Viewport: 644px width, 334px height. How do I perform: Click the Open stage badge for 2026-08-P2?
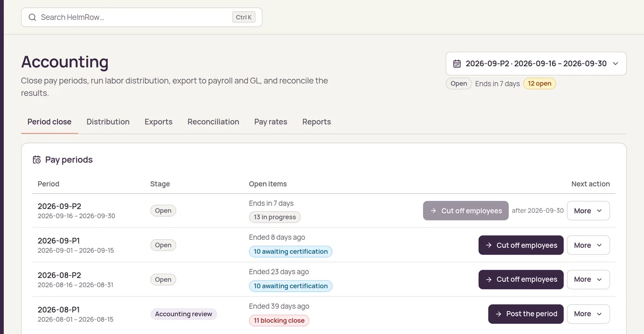163,280
